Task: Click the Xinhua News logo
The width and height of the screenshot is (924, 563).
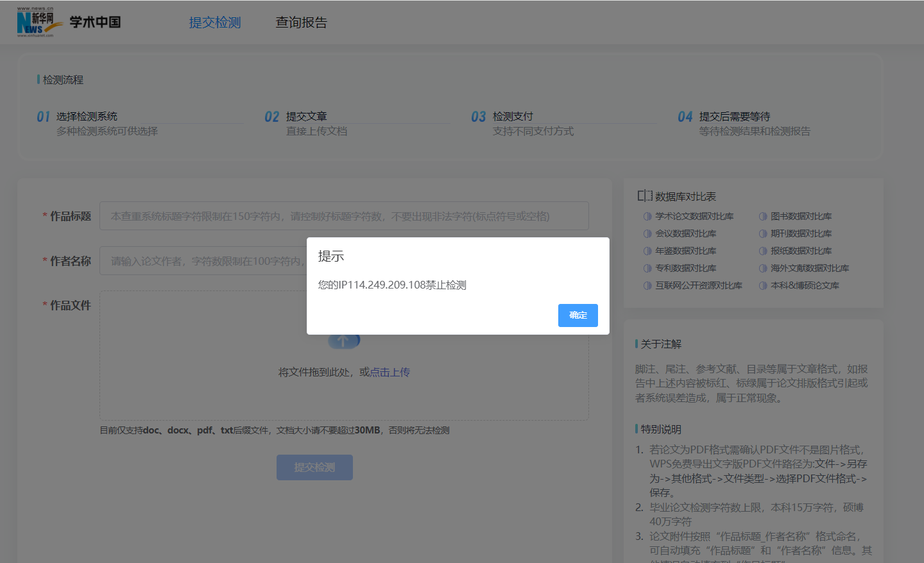Action: coord(38,22)
